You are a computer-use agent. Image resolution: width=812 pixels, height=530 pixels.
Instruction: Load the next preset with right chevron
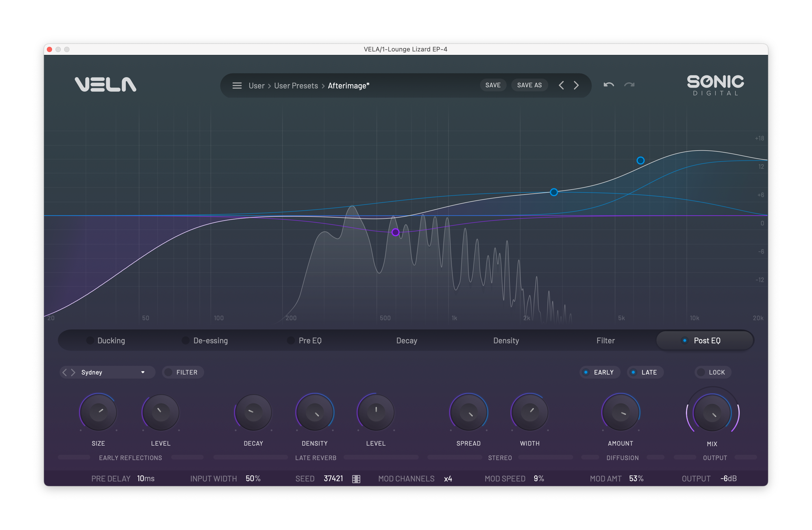pyautogui.click(x=576, y=85)
